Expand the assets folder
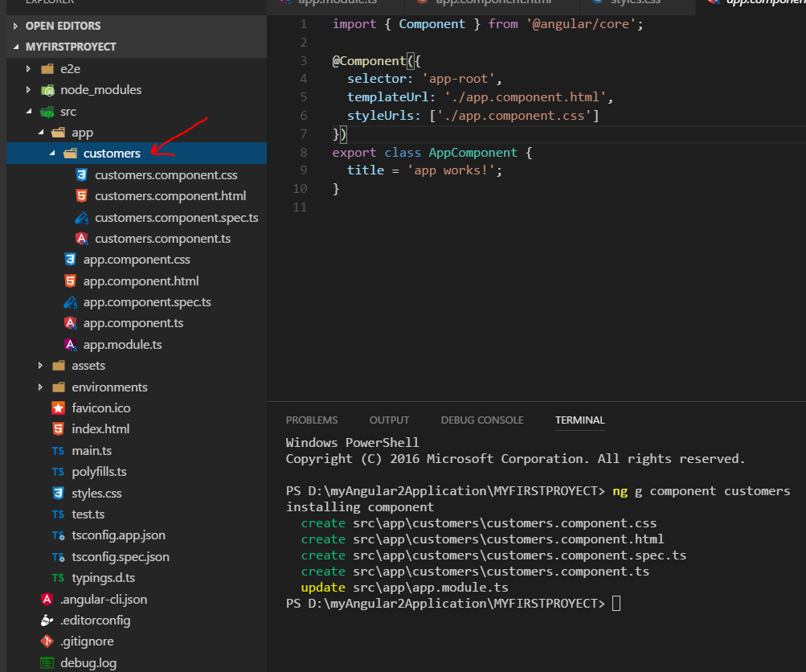The image size is (806, 672). (x=40, y=365)
